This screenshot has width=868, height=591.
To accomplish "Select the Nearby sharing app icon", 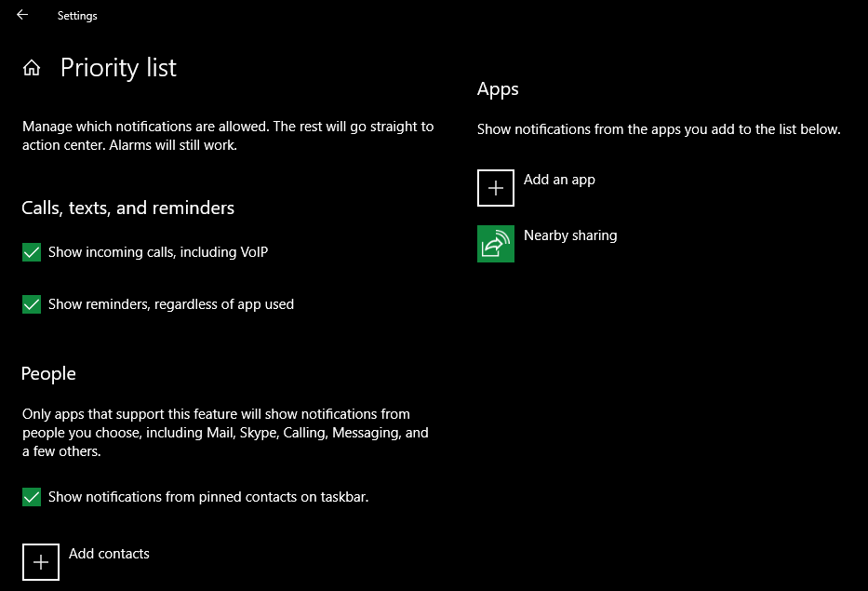I will [x=496, y=244].
